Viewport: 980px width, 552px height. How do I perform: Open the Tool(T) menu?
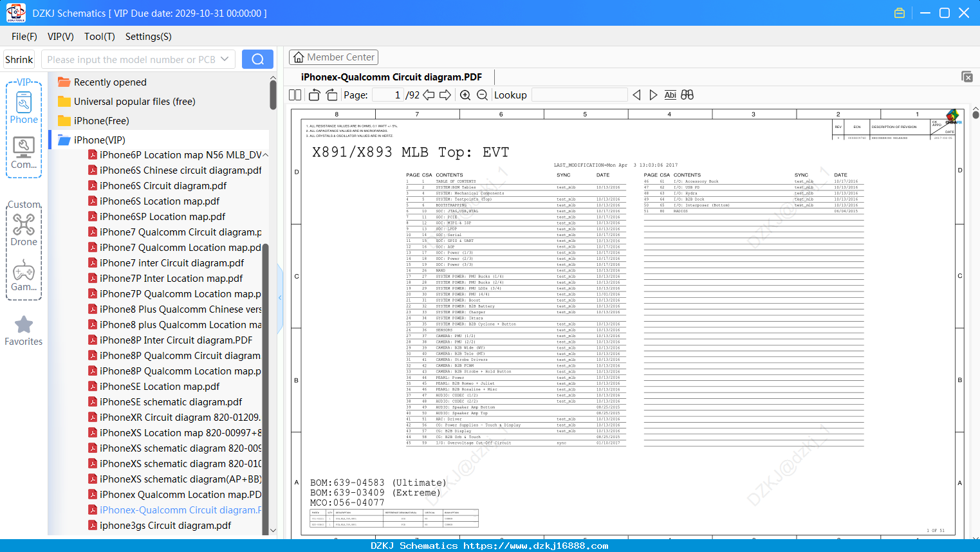pyautogui.click(x=100, y=37)
